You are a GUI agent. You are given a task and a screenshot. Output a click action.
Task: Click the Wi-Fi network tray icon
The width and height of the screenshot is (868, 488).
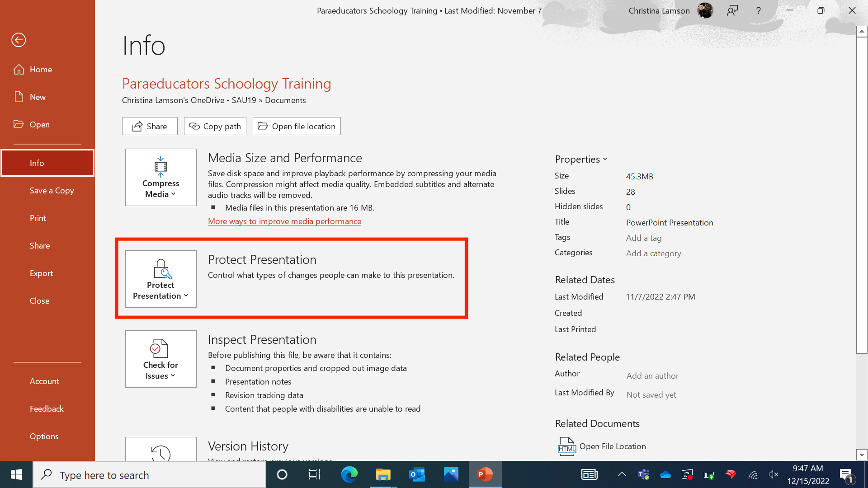(752, 474)
